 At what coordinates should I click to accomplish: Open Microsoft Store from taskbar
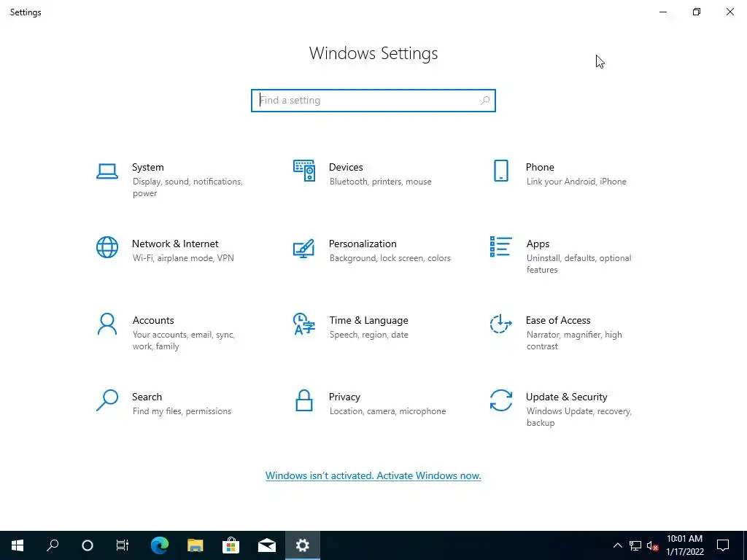point(231,545)
